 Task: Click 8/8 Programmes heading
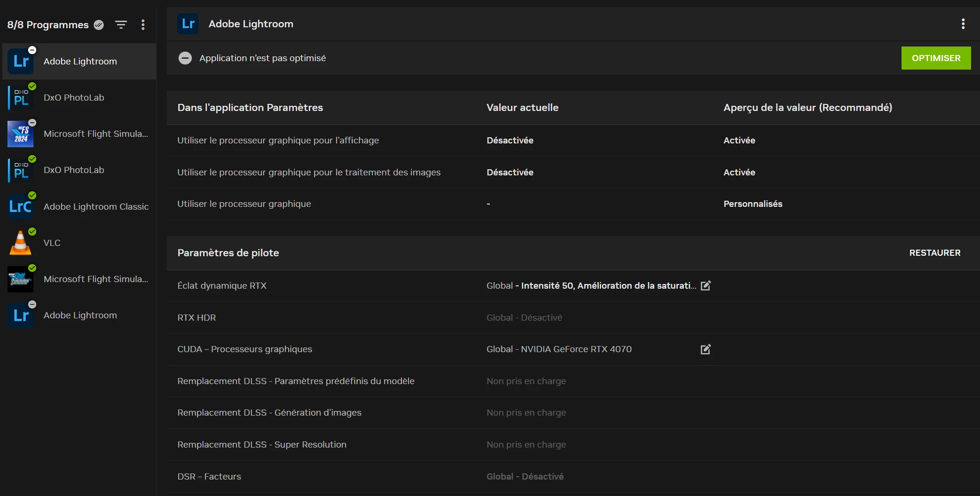click(48, 24)
